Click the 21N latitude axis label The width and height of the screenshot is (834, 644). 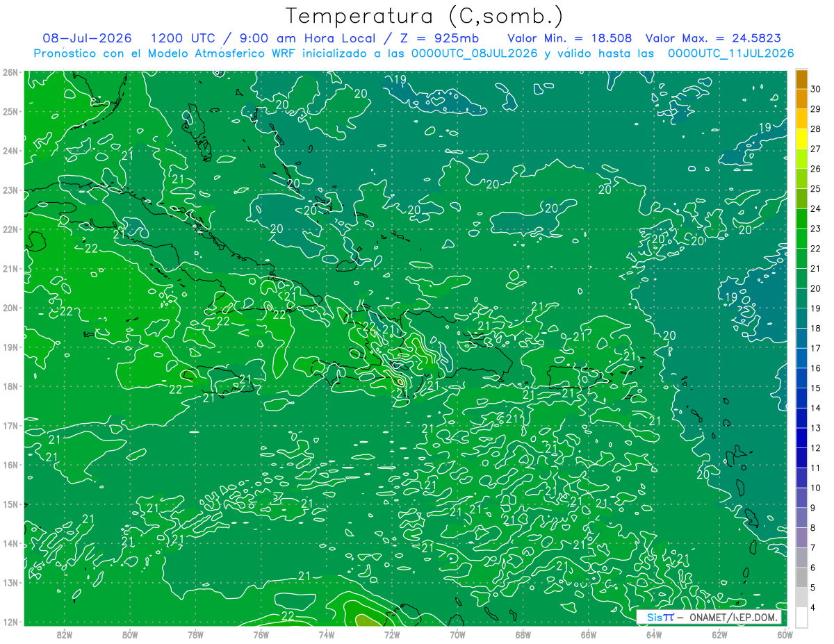pos(10,268)
